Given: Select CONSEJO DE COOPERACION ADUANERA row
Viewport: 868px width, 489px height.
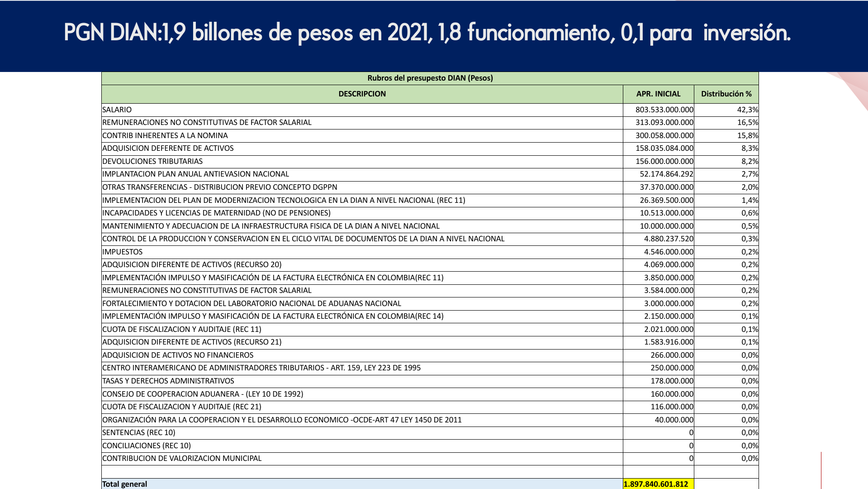Looking at the screenshot, I should (x=203, y=394).
